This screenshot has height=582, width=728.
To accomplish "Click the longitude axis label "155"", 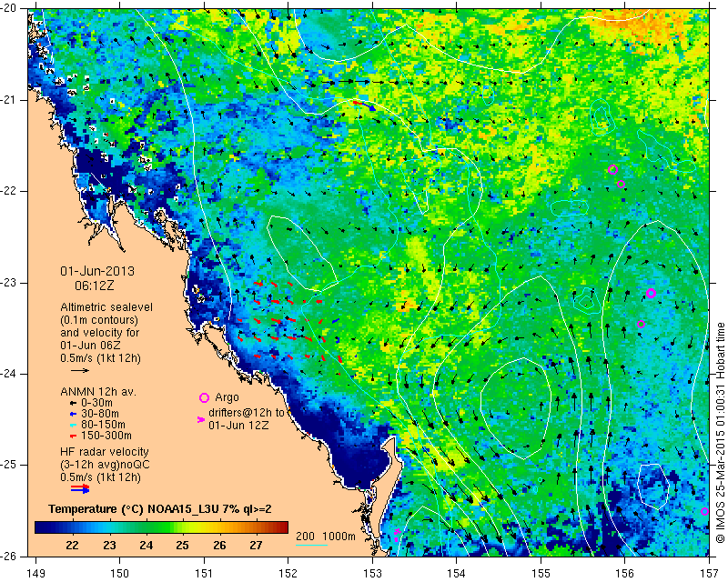I will tap(541, 574).
